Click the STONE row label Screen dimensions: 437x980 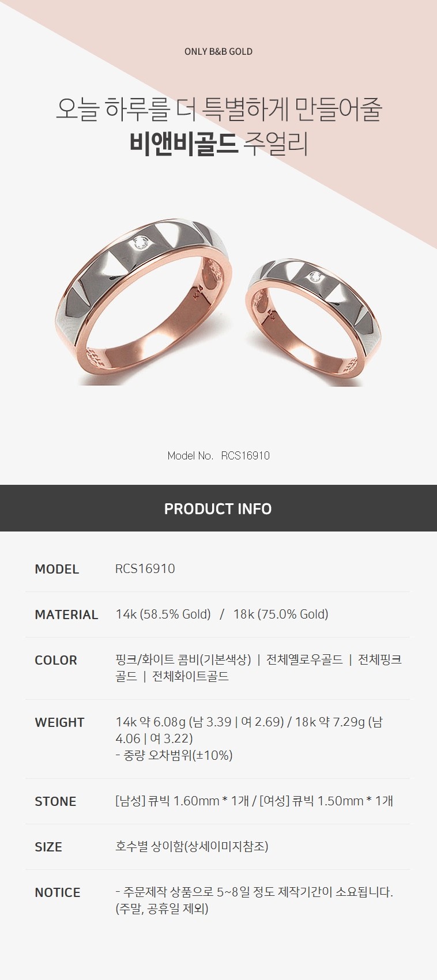[55, 801]
